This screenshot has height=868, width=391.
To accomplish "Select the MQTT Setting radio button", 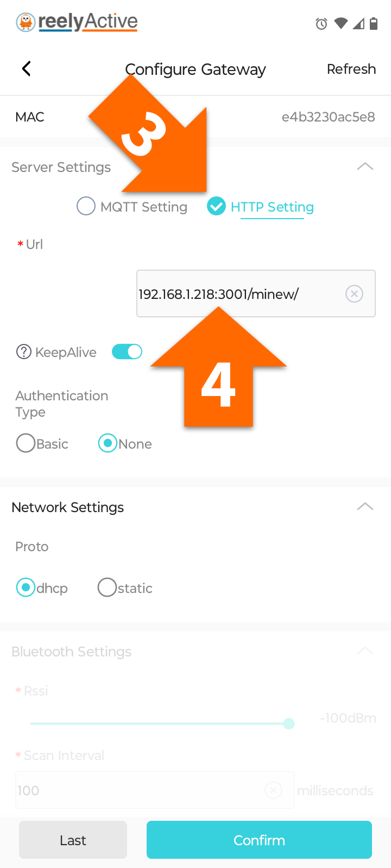I will (86, 206).
